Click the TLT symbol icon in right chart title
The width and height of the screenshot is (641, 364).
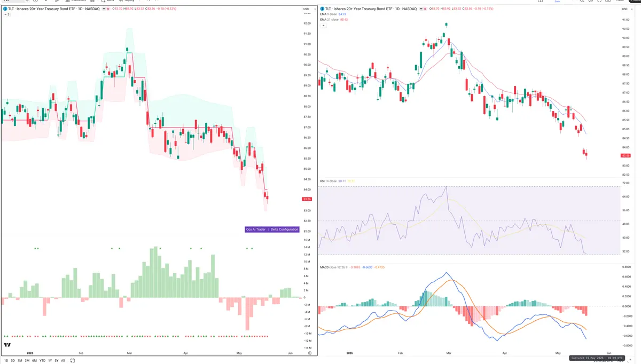point(322,9)
